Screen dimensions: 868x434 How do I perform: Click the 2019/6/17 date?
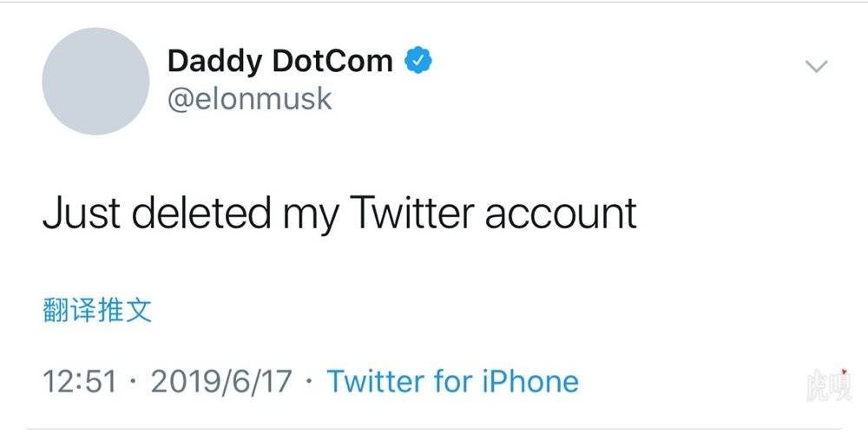(221, 382)
